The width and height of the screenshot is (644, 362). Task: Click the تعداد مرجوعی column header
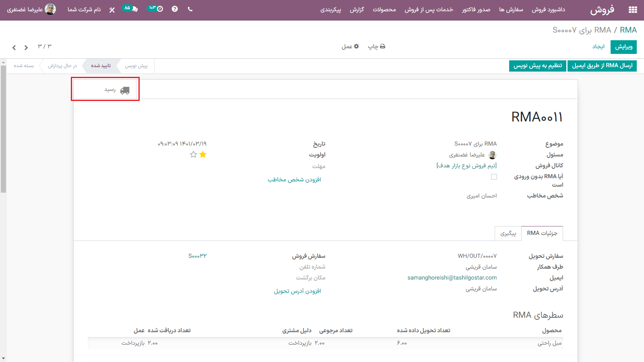[x=336, y=330]
